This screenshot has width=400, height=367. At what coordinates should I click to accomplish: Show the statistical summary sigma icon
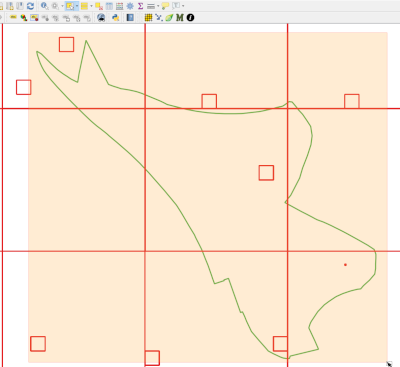140,6
